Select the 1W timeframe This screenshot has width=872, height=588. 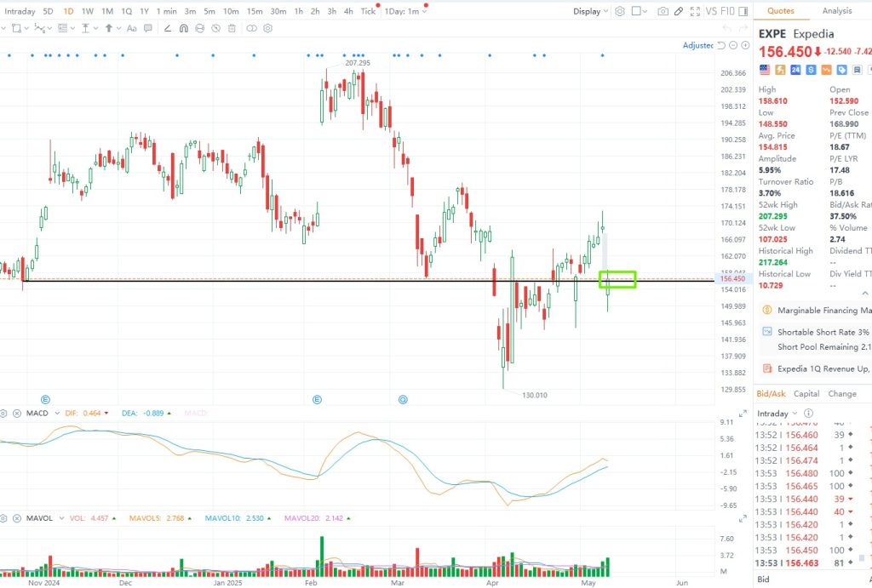tap(88, 11)
